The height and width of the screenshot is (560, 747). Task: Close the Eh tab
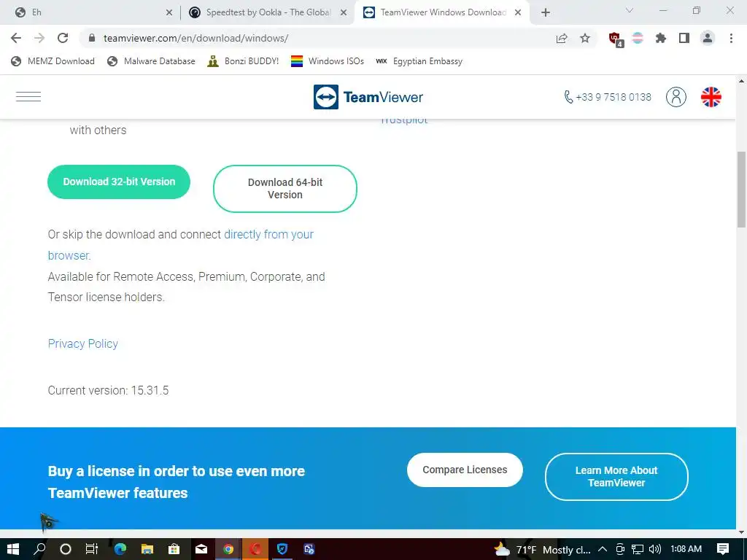(169, 13)
